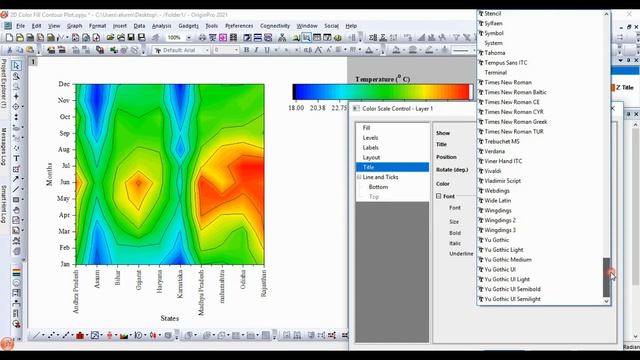
Task: Click the font list scroll-down arrow
Action: tap(607, 301)
